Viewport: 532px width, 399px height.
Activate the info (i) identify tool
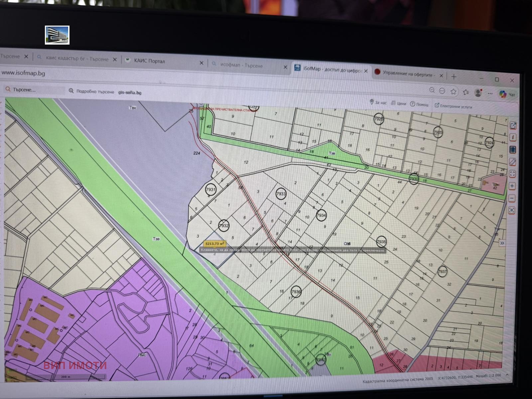coord(513,137)
